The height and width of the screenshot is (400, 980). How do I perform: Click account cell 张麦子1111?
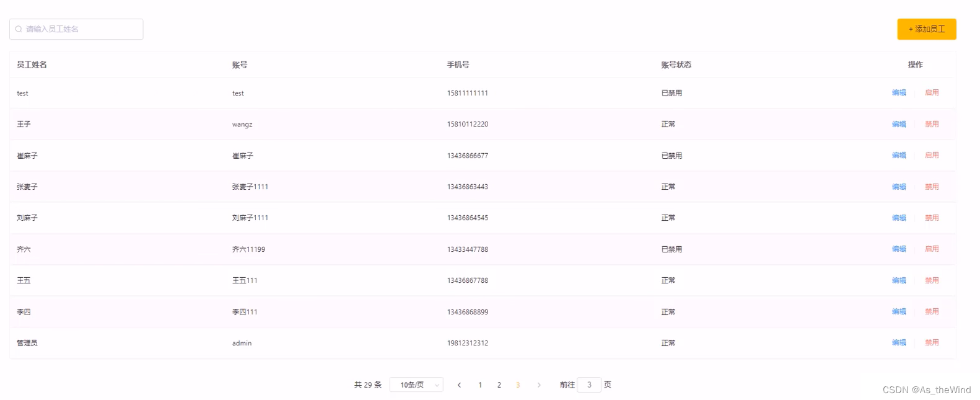(x=250, y=187)
